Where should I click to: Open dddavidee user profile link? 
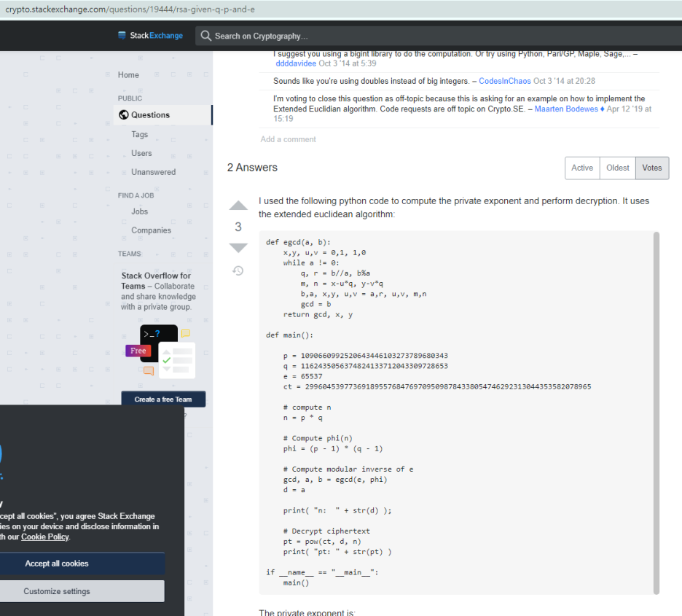[296, 63]
